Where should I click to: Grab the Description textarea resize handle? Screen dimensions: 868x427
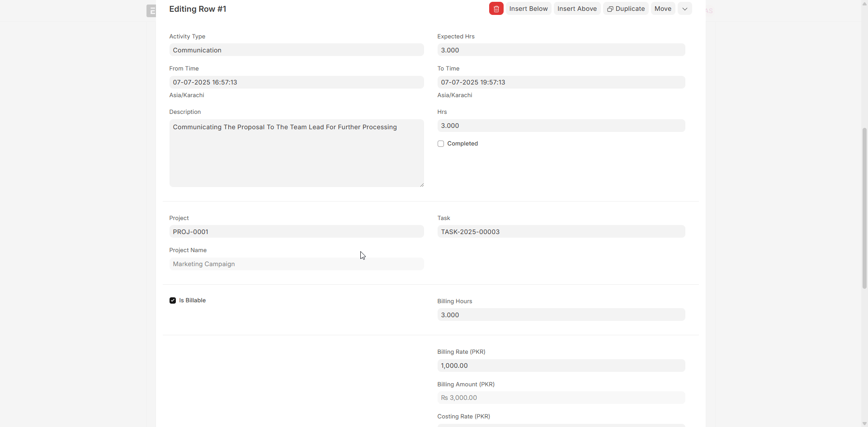pyautogui.click(x=422, y=185)
